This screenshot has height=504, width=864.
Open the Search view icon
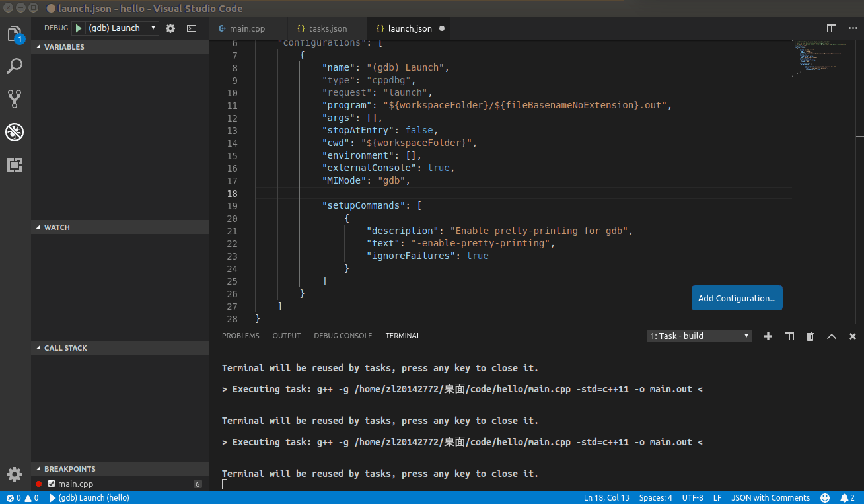tap(15, 66)
